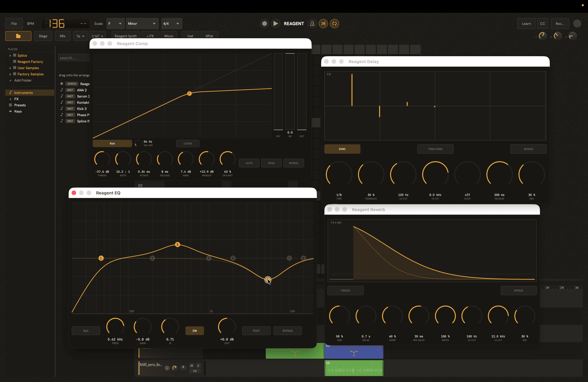This screenshot has height=382, width=588.
Task: Open the 1/16T grid dropdown
Action: [x=97, y=36]
